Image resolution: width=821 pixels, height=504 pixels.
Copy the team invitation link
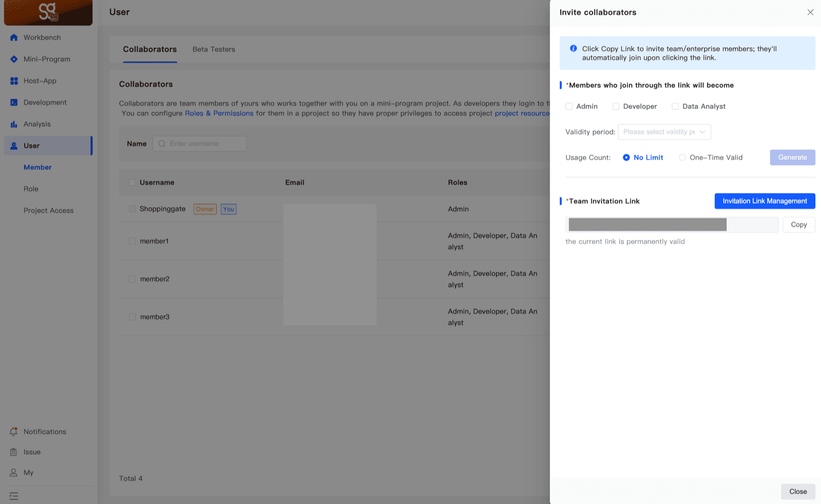(799, 225)
